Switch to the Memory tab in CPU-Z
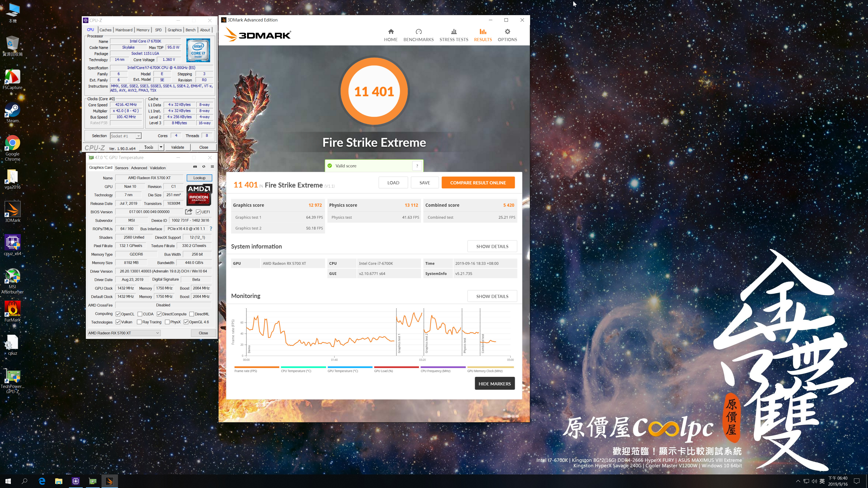This screenshot has height=488, width=868. (143, 30)
